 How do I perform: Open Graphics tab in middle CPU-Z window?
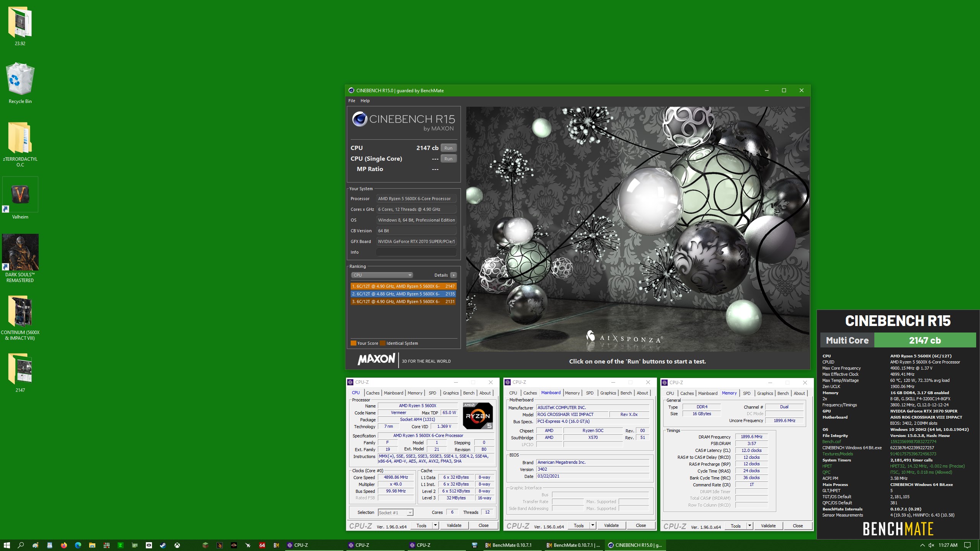(x=608, y=393)
